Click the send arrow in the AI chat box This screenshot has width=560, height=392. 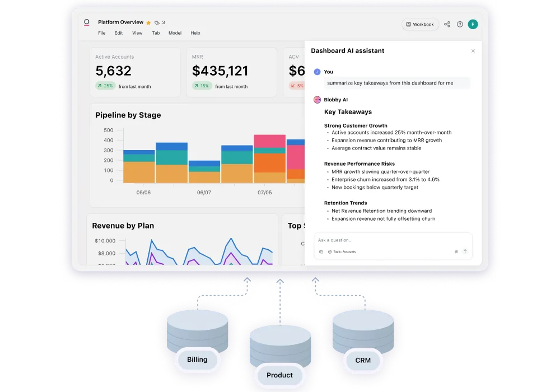click(x=465, y=251)
